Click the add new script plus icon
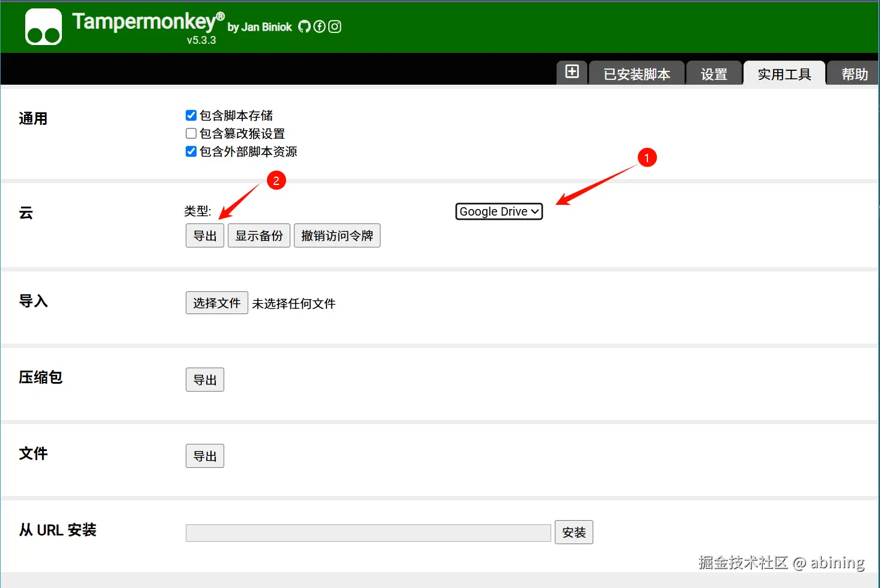The image size is (880, 588). point(572,71)
